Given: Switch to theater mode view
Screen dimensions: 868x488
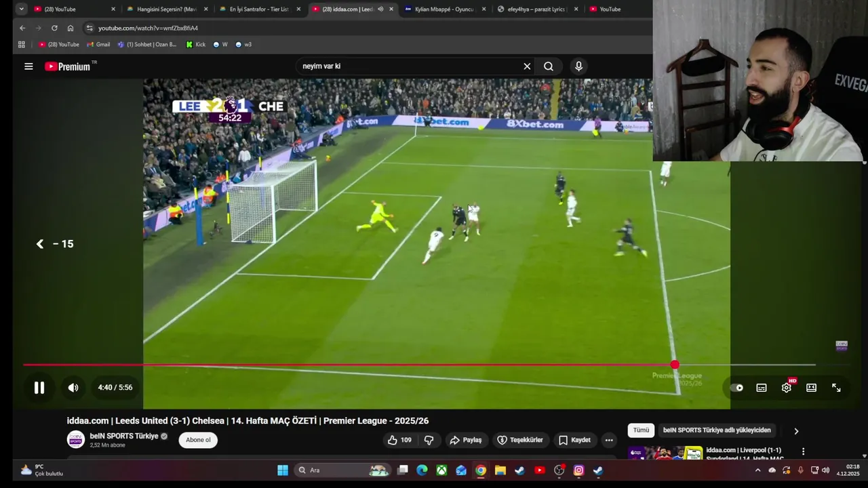Looking at the screenshot, I should tap(811, 388).
